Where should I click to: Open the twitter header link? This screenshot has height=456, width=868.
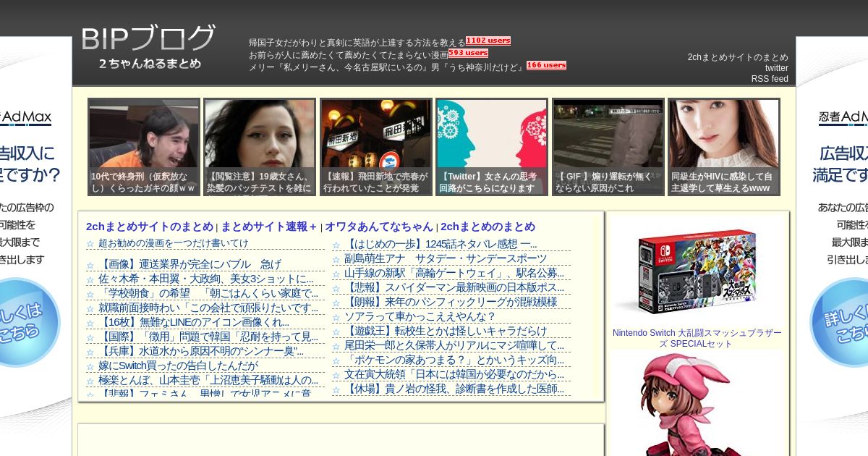(777, 68)
